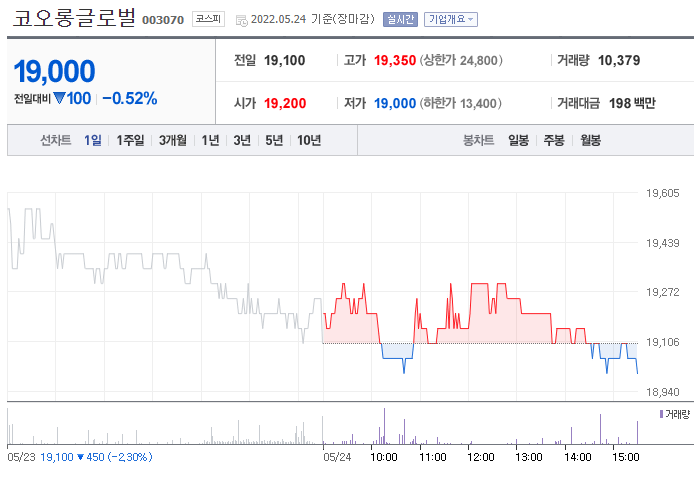
Task: Select the 10년 line chart tab
Action: [x=309, y=140]
